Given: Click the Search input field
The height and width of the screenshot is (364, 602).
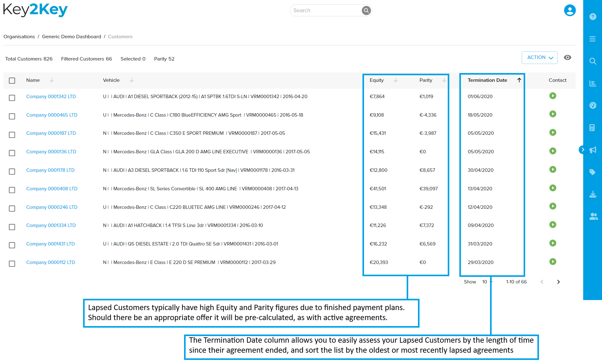Looking at the screenshot, I should coord(326,10).
